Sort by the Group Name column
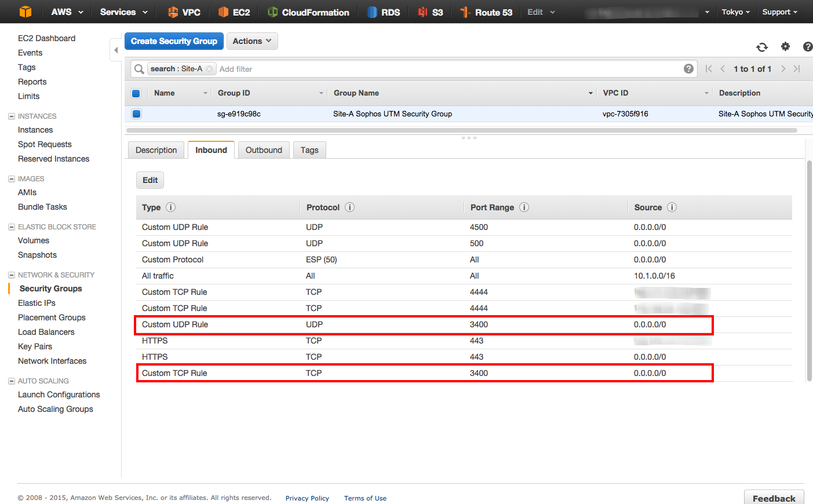Viewport: 813px width, 504px height. click(x=356, y=93)
